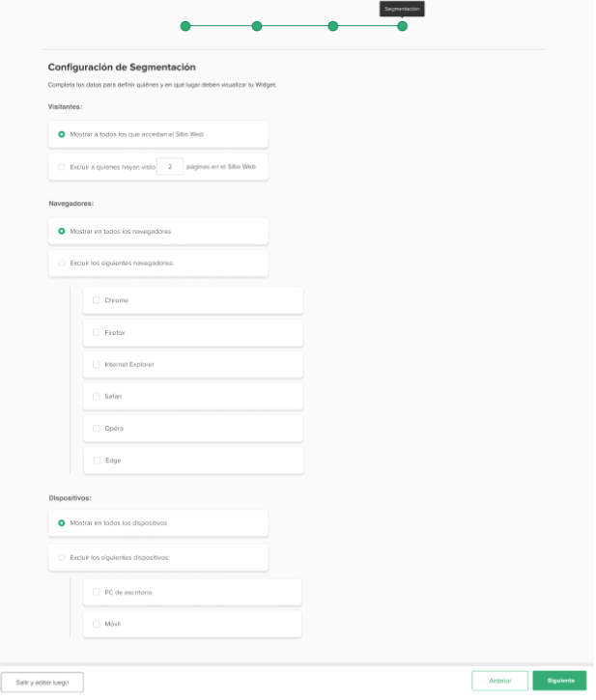
Task: Click the Siguiente button
Action: [560, 682]
